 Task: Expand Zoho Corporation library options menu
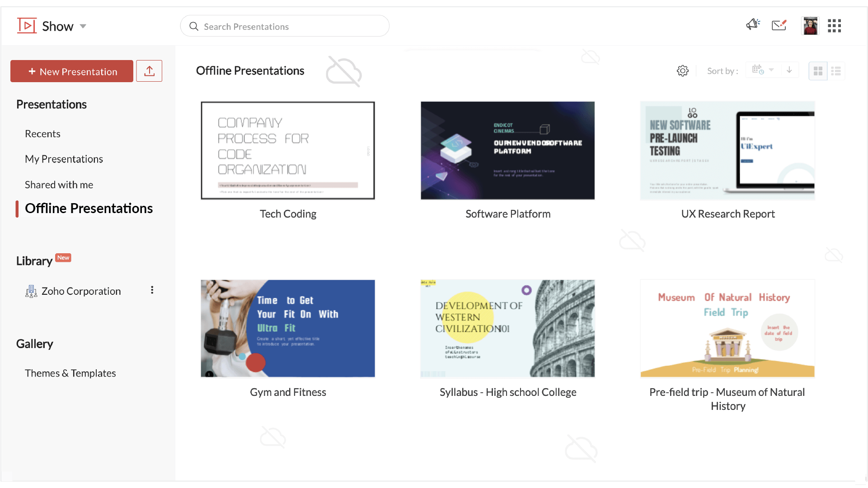click(151, 290)
